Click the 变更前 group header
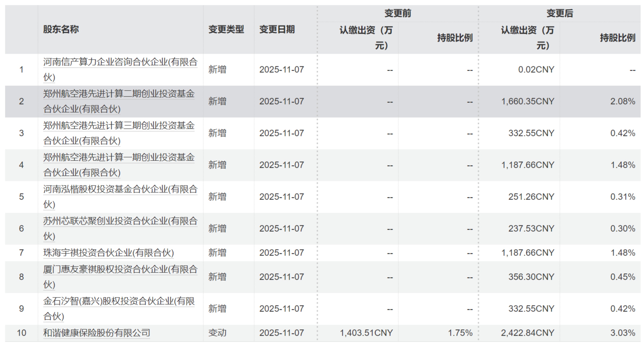Viewport: 644px width, 346px height. (x=397, y=13)
